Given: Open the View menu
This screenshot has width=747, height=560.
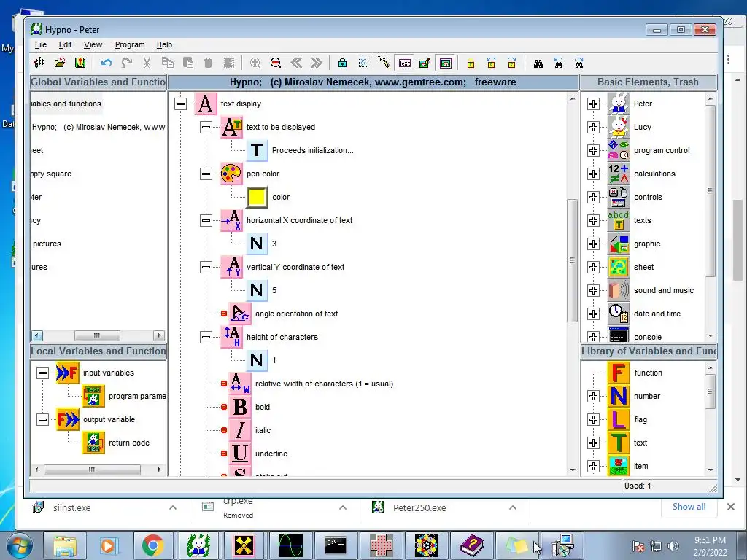Looking at the screenshot, I should pos(93,44).
